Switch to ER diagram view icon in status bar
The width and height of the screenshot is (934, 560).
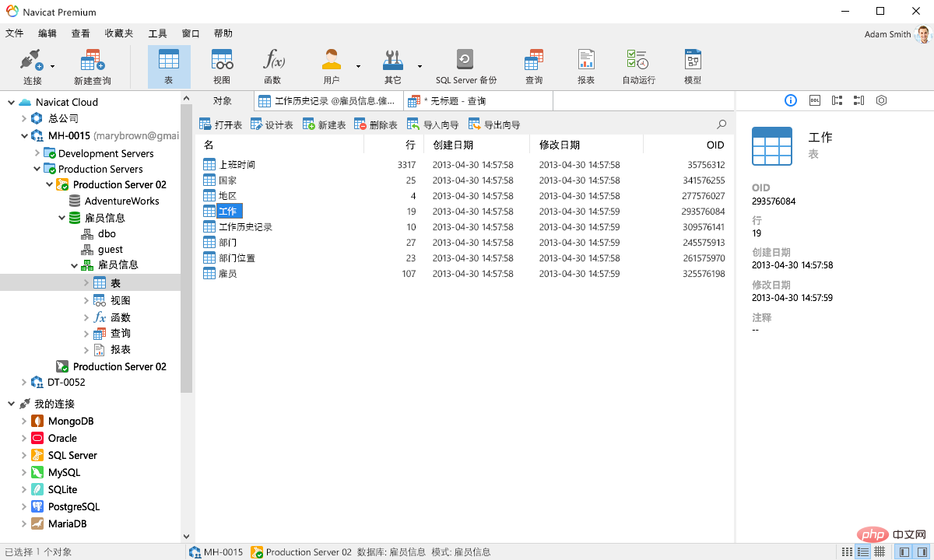(x=880, y=551)
